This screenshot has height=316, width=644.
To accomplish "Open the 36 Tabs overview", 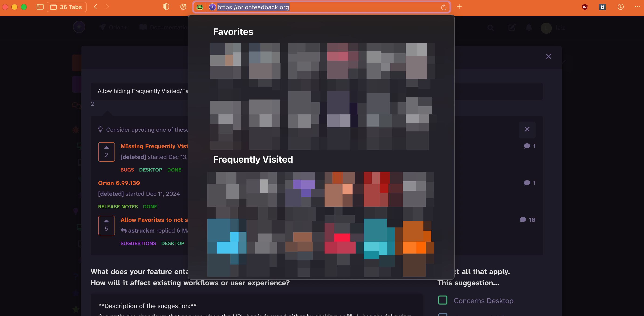I will [66, 7].
